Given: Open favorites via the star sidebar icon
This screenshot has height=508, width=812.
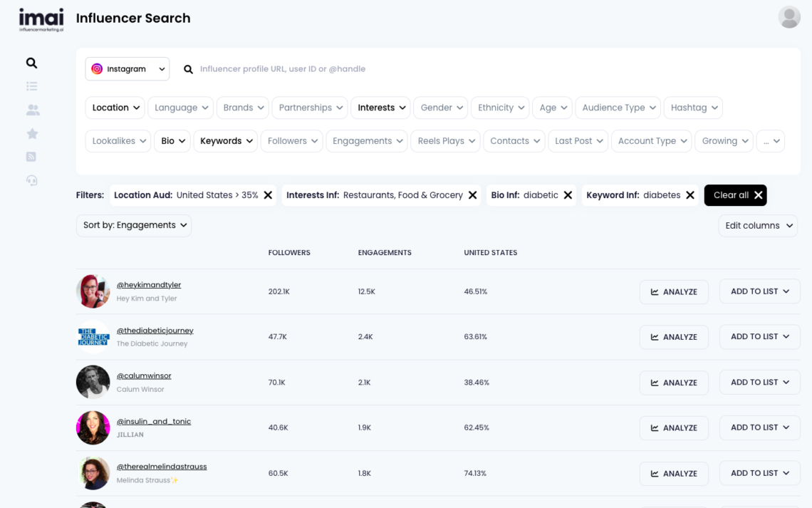Looking at the screenshot, I should 31,133.
